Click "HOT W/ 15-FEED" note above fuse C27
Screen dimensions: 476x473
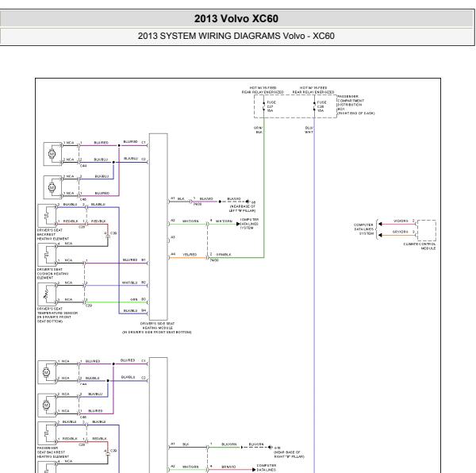(x=263, y=90)
